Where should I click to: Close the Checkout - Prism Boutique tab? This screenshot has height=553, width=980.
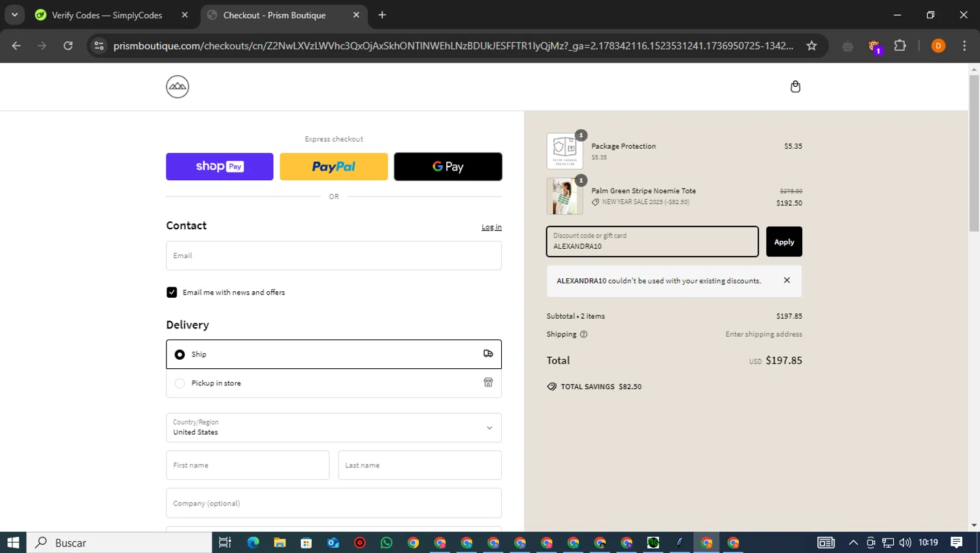point(356,15)
